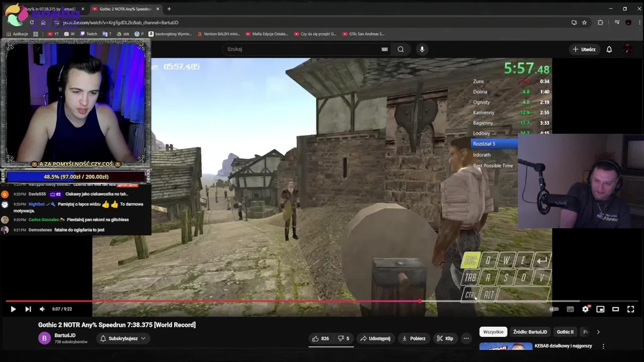Open on-screen keyboard in search box
This screenshot has height=362, width=644.
384,49
